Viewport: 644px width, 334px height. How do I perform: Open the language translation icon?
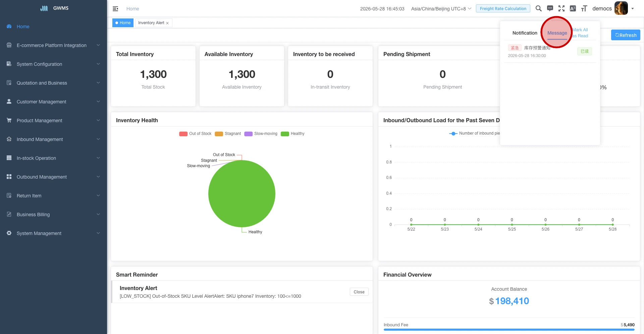pos(573,8)
